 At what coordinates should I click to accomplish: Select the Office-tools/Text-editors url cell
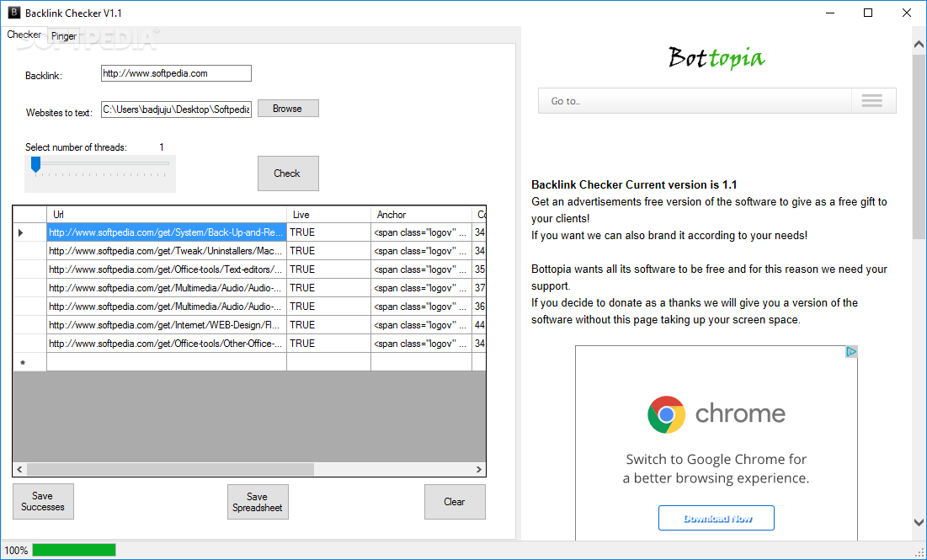(167, 269)
